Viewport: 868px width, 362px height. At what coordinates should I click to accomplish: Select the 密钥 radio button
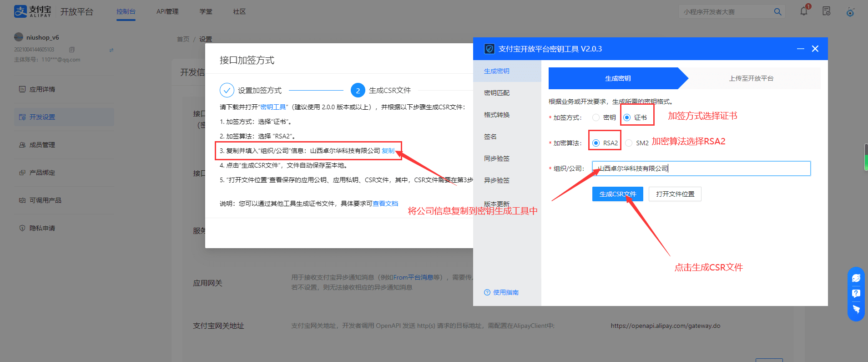596,117
